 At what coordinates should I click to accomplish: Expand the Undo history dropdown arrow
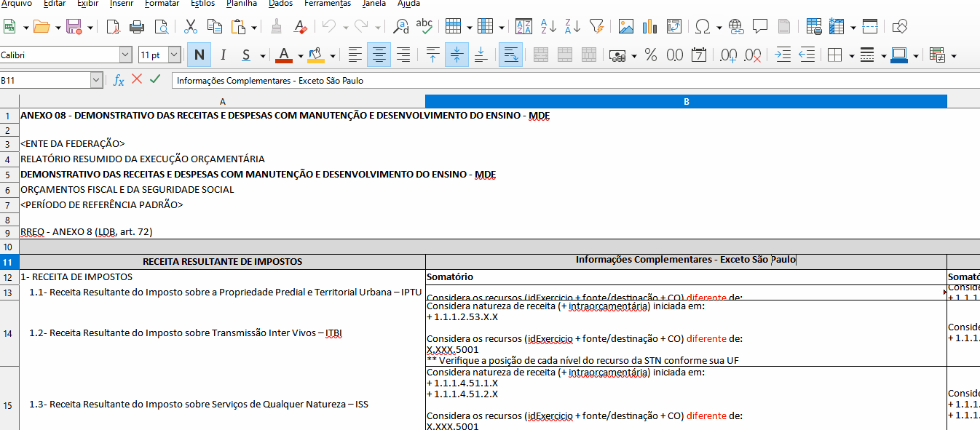[344, 28]
